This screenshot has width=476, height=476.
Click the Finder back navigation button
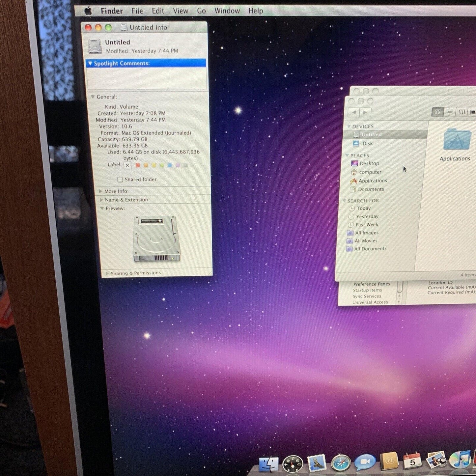click(x=354, y=112)
